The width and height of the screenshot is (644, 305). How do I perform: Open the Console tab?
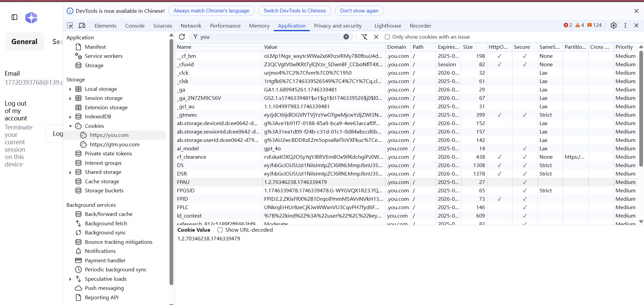(135, 26)
